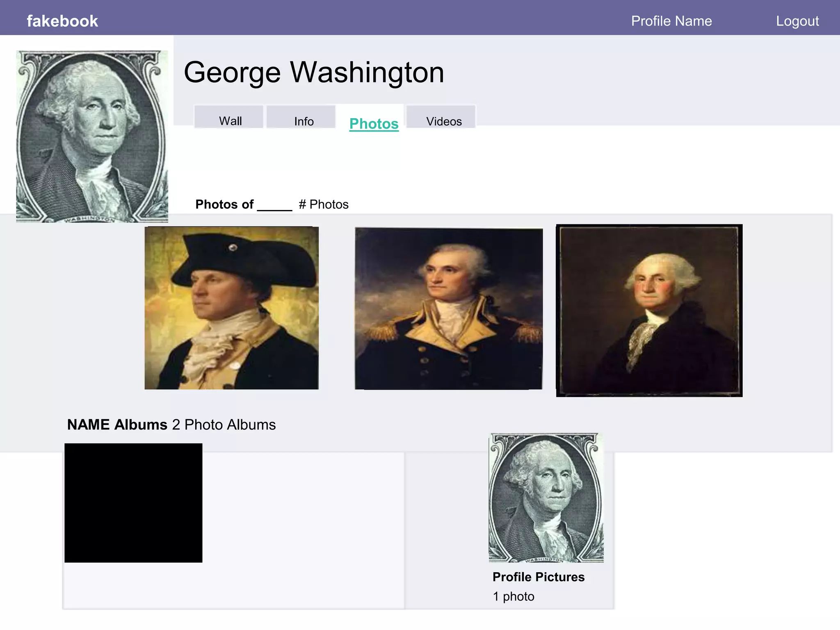Screen dimensions: 840x630
Task: Click the fakebook logo
Action: [x=62, y=21]
